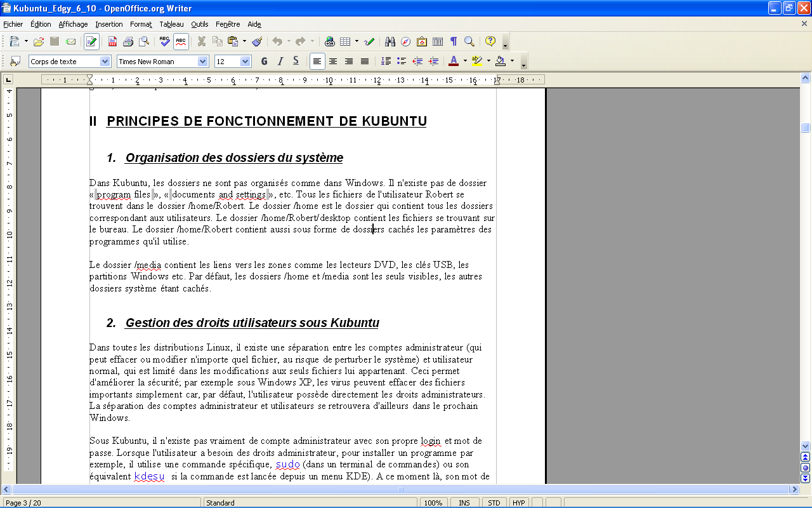This screenshot has width=812, height=508.
Task: Open Styles and Formatting icon
Action: coord(16,61)
